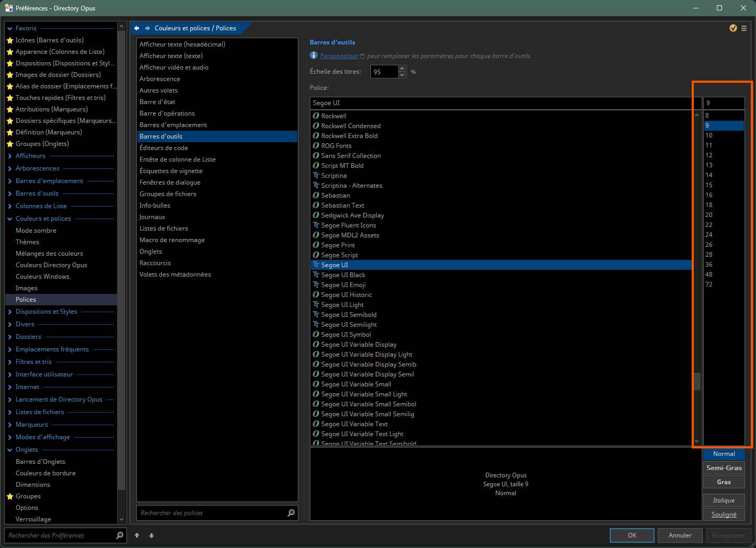Select Arborescence in the fonts page list

tap(217, 79)
